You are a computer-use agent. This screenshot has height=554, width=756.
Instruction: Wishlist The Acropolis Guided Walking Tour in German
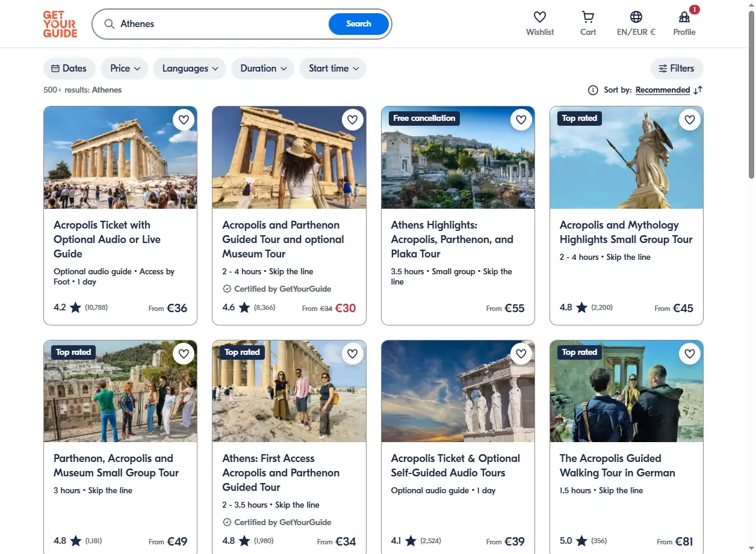[x=690, y=354]
